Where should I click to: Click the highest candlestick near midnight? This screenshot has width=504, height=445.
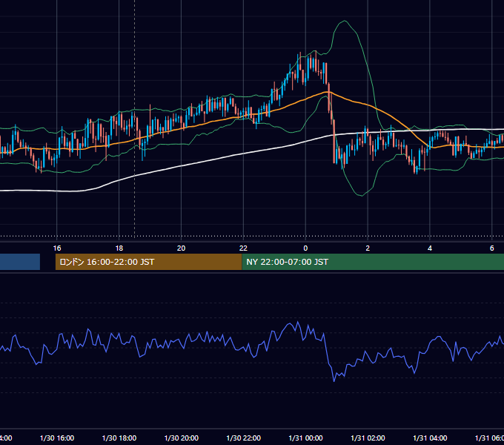tap(316, 61)
